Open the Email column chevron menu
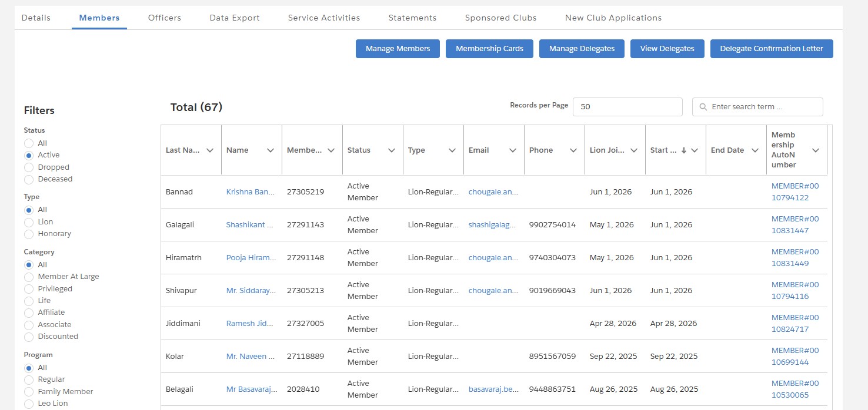 [513, 150]
